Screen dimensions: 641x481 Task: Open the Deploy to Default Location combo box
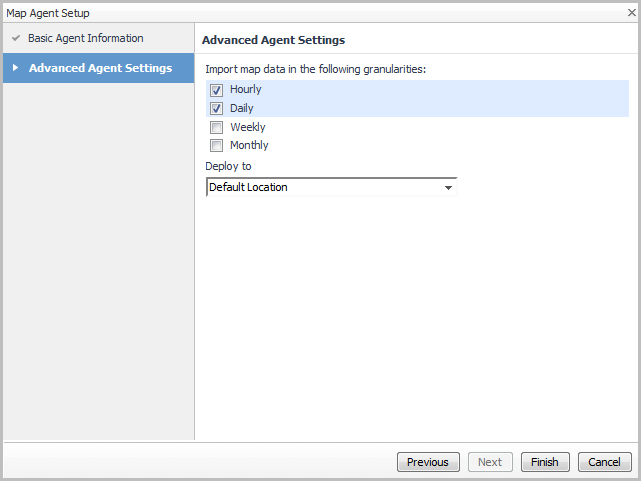[322, 187]
